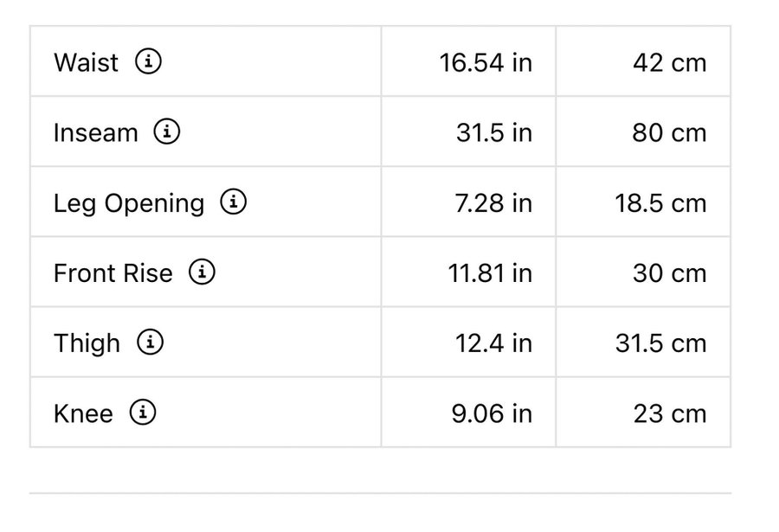This screenshot has height=532, width=779.
Task: Show info for Front Rise measurement
Action: point(202,272)
